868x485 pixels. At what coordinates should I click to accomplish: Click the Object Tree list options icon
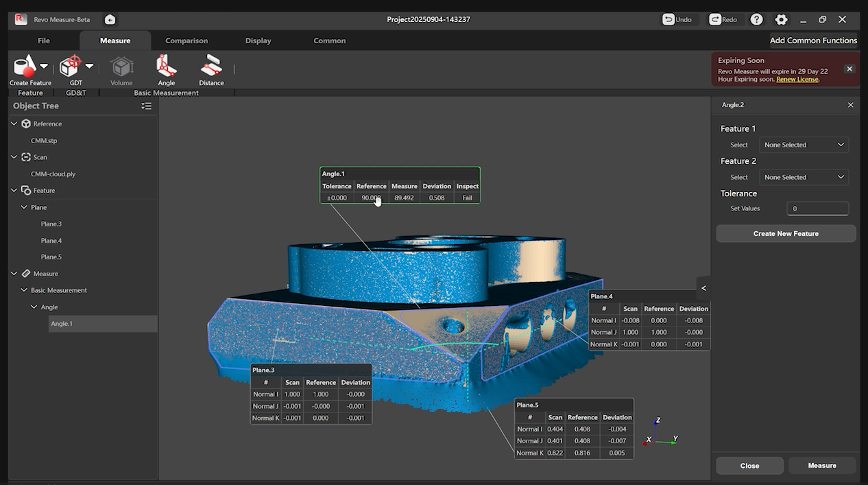(x=146, y=106)
